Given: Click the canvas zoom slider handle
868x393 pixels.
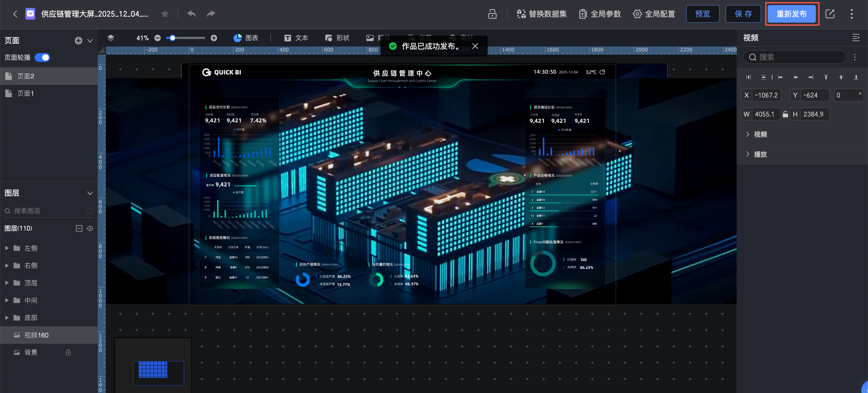Looking at the screenshot, I should tap(172, 38).
